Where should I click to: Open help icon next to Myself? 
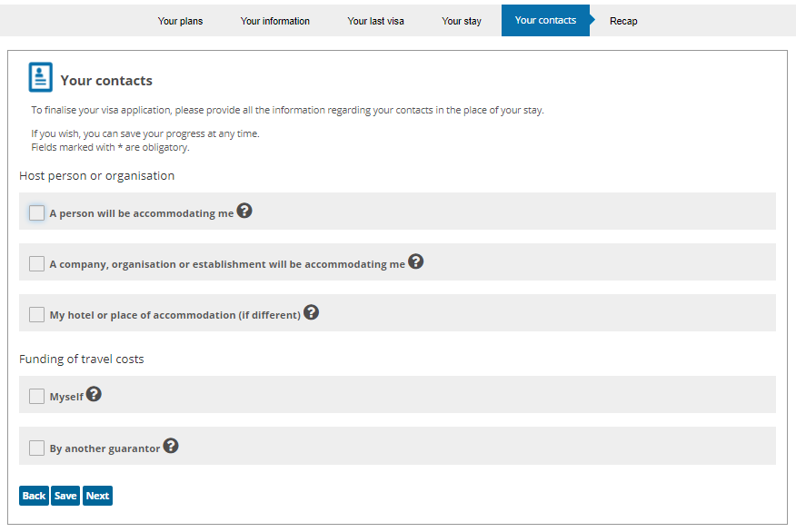(x=94, y=394)
